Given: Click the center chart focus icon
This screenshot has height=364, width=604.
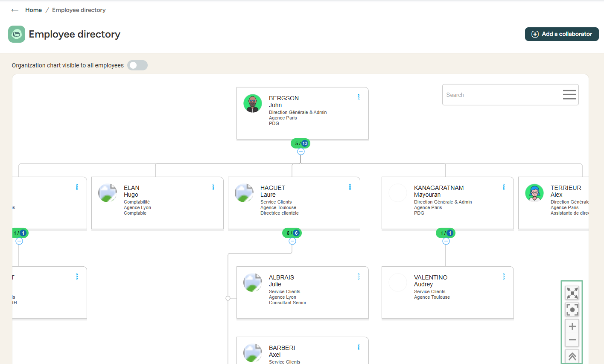Looking at the screenshot, I should pos(572,309).
